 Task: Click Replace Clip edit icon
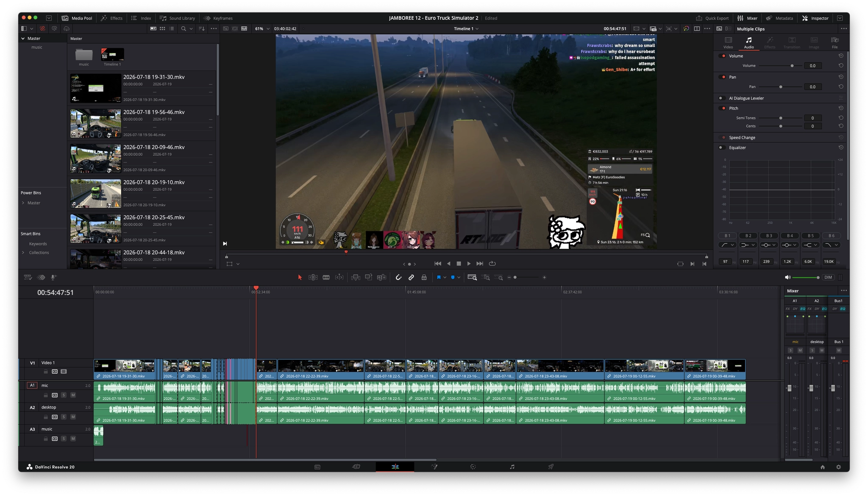click(x=381, y=277)
